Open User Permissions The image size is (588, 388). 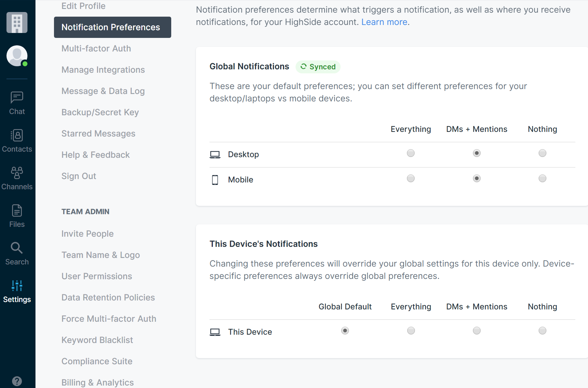click(97, 276)
